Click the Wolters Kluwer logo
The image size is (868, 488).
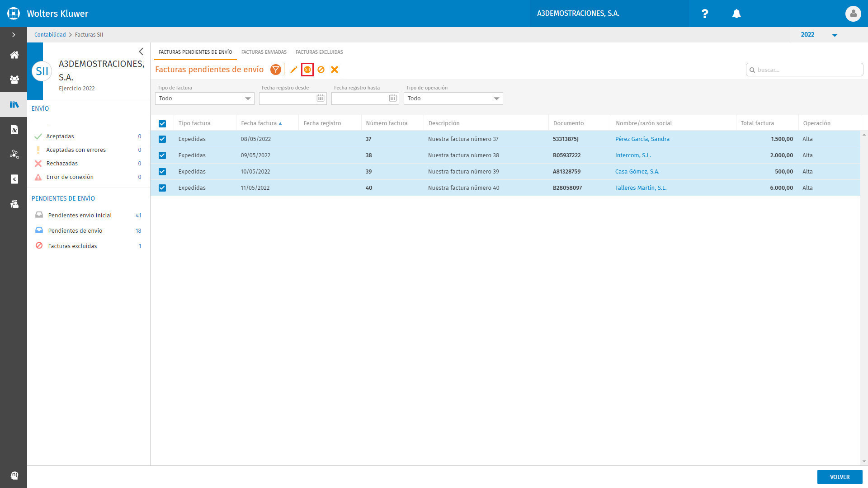[x=14, y=14]
